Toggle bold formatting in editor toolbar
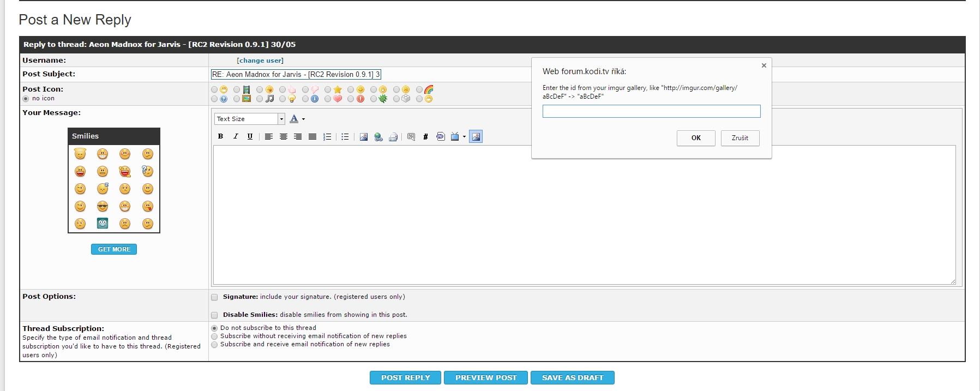Viewport: 980px width, 391px height. (x=220, y=137)
